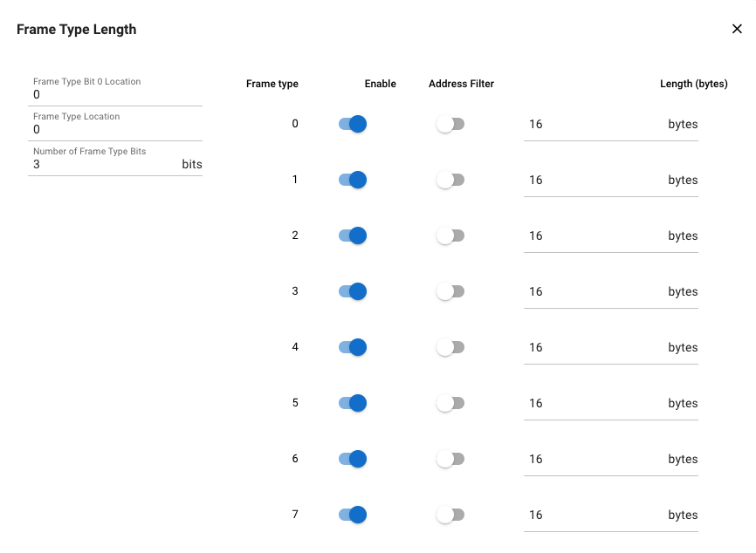This screenshot has height=553, width=756.
Task: Edit the Number of Frame Type Bits field
Action: click(105, 164)
